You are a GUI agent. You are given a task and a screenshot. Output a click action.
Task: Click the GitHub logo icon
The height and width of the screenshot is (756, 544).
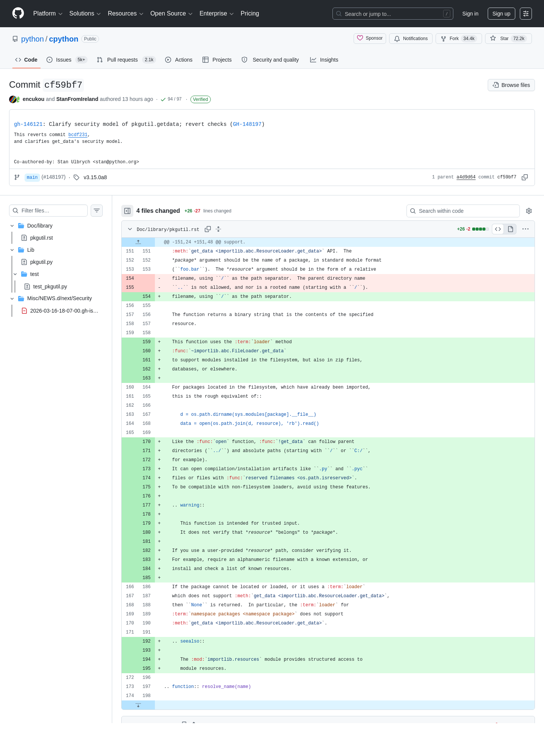coord(18,13)
